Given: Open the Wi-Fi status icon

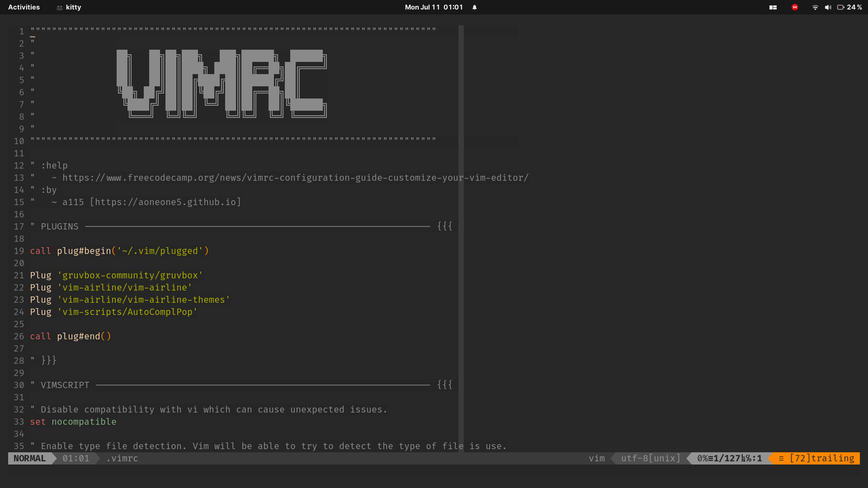Looking at the screenshot, I should click(815, 7).
